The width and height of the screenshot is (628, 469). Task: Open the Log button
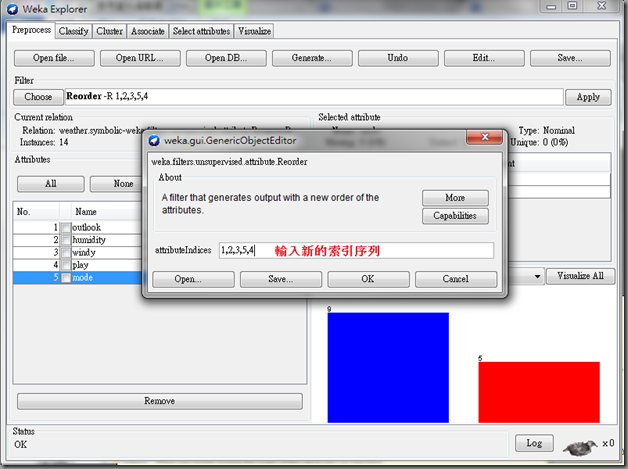pyautogui.click(x=534, y=443)
